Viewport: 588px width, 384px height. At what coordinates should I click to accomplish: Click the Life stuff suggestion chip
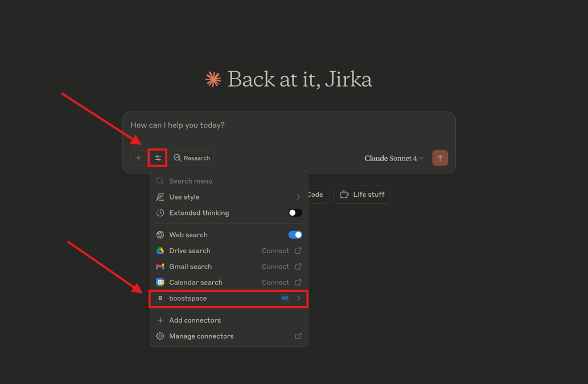coord(362,195)
